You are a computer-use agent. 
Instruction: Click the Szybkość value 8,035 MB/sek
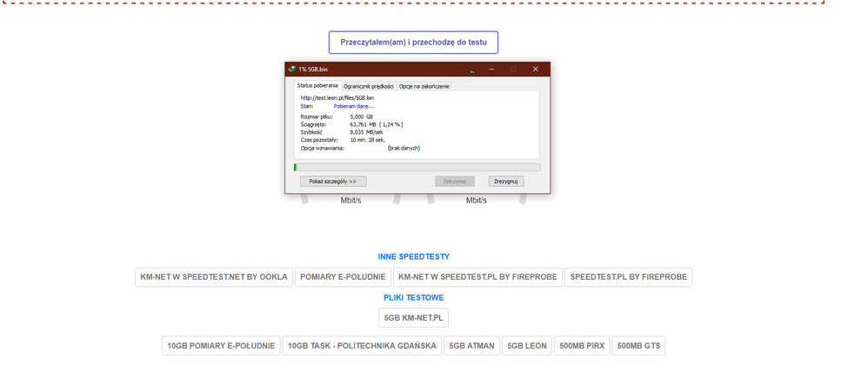[x=366, y=132]
